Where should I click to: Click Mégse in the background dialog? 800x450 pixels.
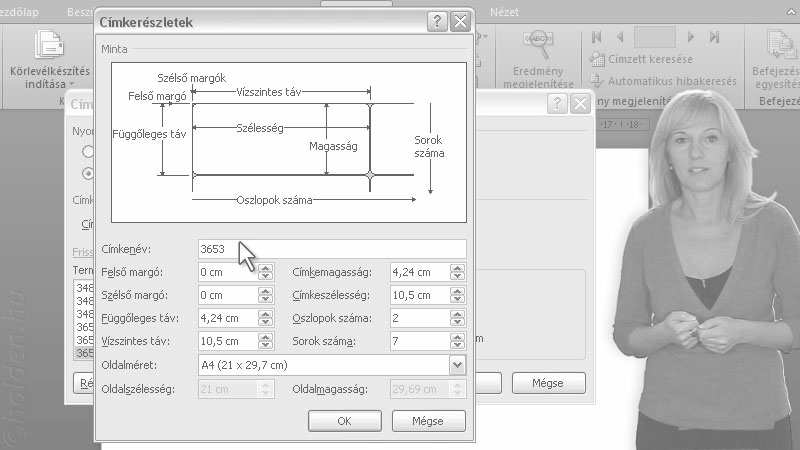pos(548,383)
